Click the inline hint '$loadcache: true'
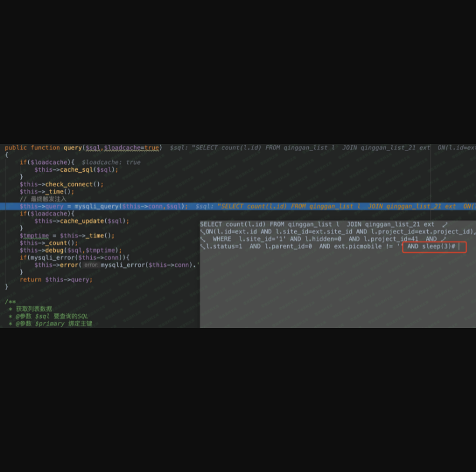The height and width of the screenshot is (472, 476). pyautogui.click(x=111, y=162)
